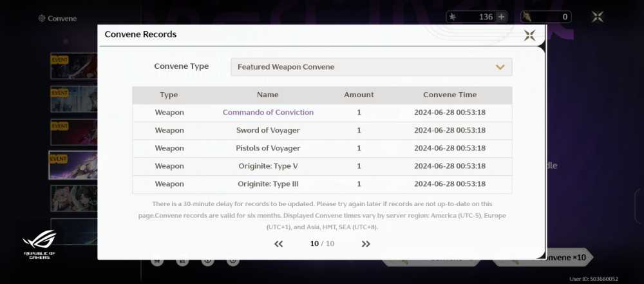Viewport: 644px width, 284px height.
Task: Click the Convene title icon
Action: [x=41, y=18]
